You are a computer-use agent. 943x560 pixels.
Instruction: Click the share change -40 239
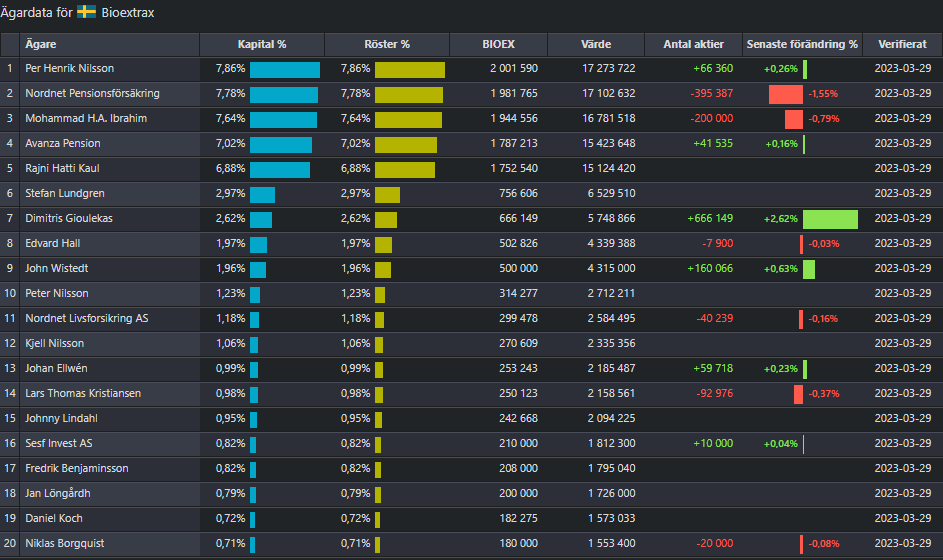pyautogui.click(x=715, y=318)
